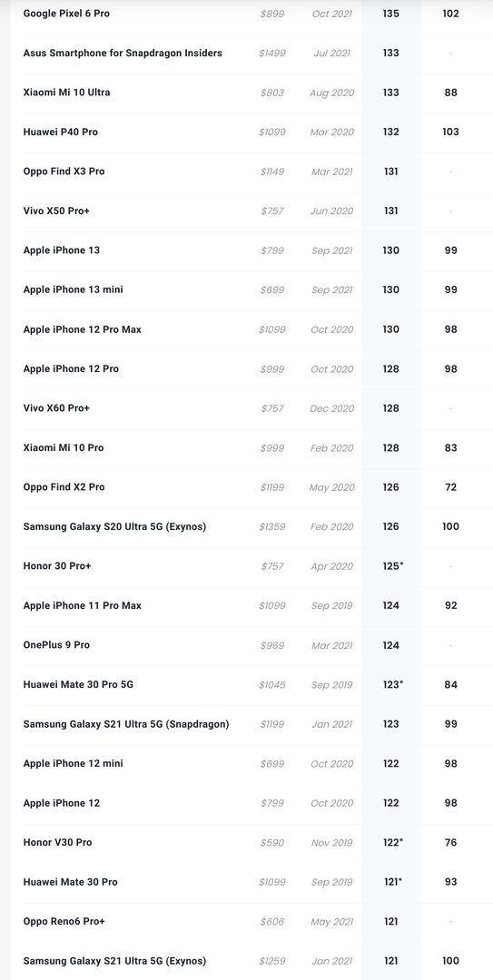This screenshot has height=980, width=493.
Task: Click Apple iPhone 13 mini name
Action: [x=74, y=290]
